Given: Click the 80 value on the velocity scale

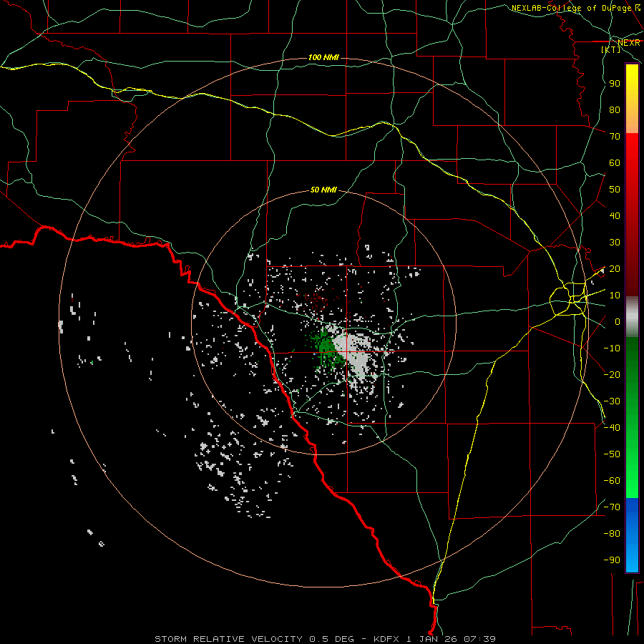Looking at the screenshot, I should pos(615,110).
